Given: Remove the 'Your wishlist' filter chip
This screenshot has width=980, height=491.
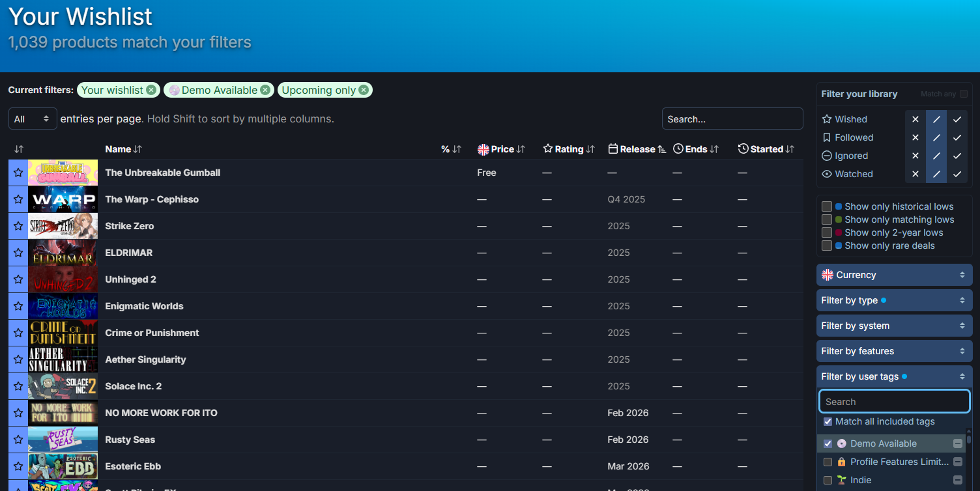Looking at the screenshot, I should coord(151,90).
